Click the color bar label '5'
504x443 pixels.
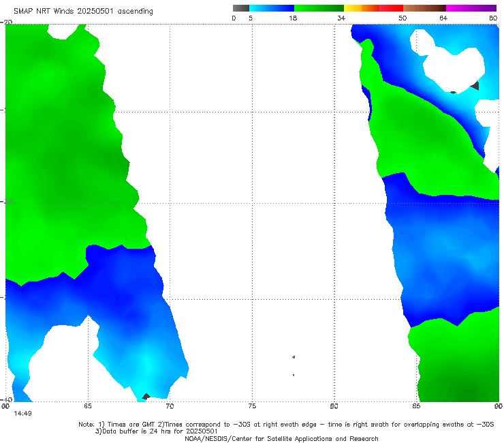coord(251,18)
